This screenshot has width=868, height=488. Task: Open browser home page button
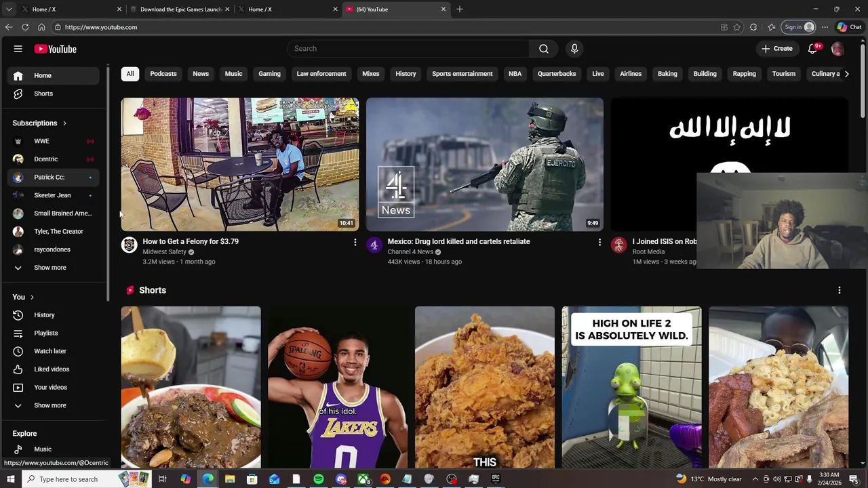(41, 27)
